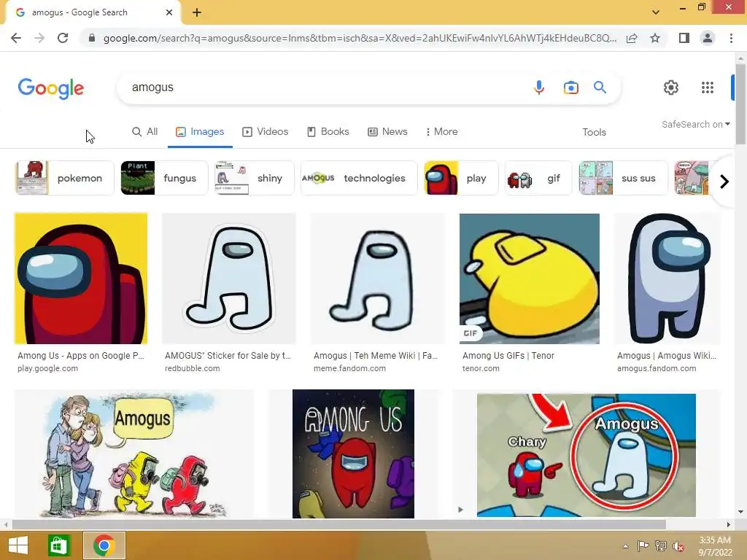Screen dimensions: 747x560
Task: Visit the meme.fandom.com source link
Action: (349, 368)
